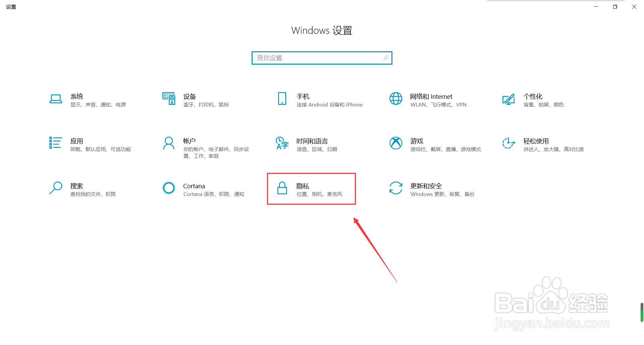Click the 应用 list icon
Screen dimensions: 644x345
click(56, 143)
